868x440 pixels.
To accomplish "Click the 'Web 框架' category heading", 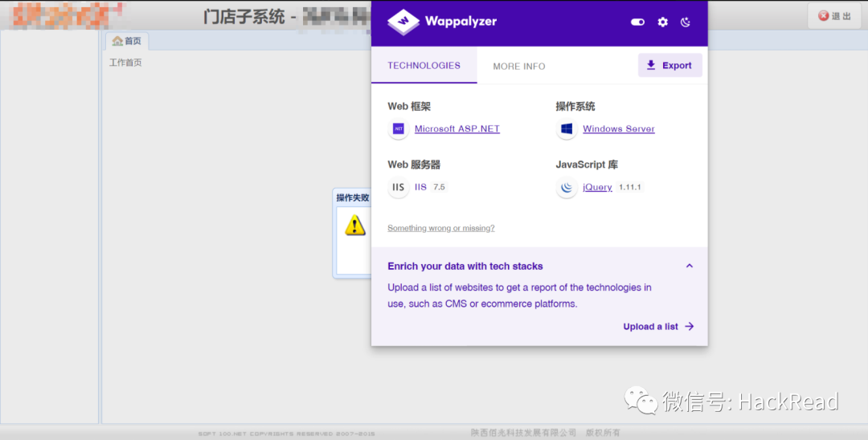I will pyautogui.click(x=409, y=106).
